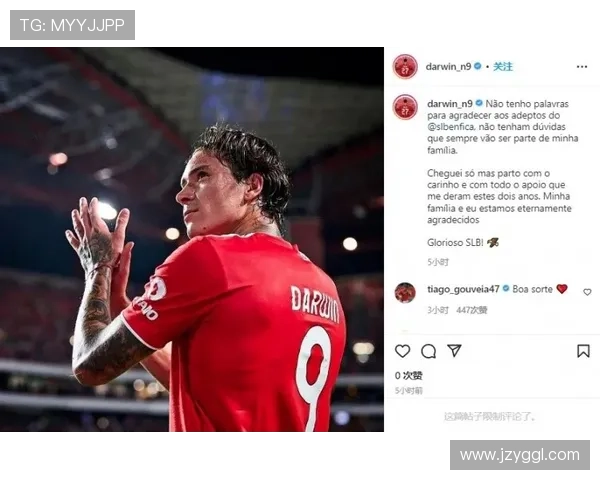600x480 pixels.
Task: Save post with the bookmark icon
Action: pos(583,351)
